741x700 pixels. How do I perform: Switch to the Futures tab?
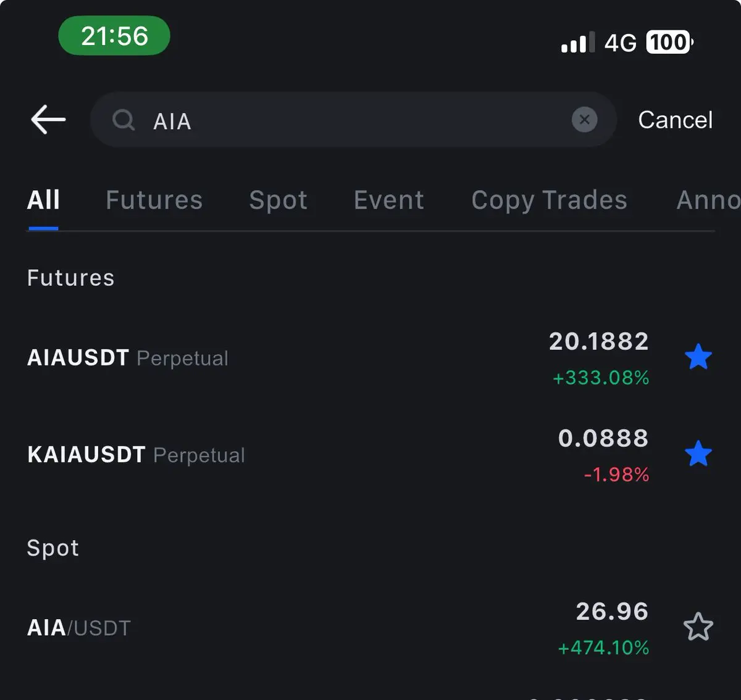(x=154, y=200)
